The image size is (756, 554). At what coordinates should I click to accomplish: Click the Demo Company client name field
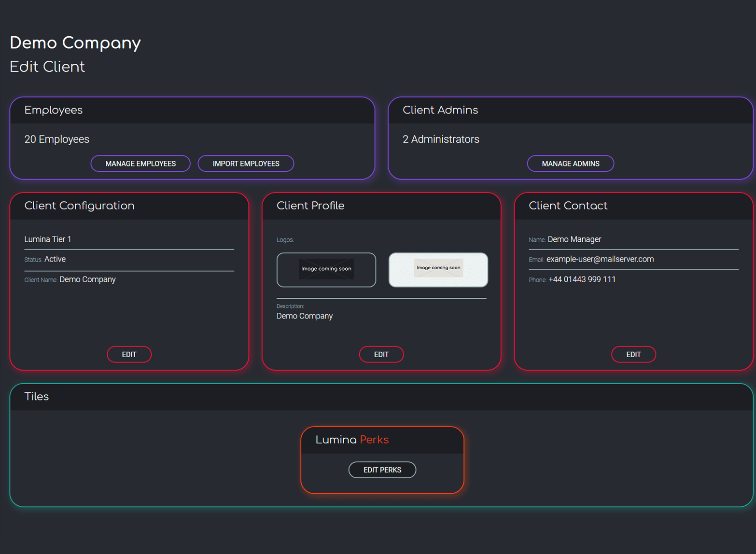87,279
